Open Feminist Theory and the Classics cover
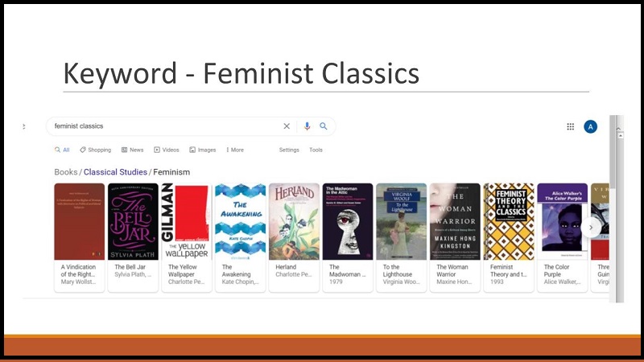 (509, 221)
